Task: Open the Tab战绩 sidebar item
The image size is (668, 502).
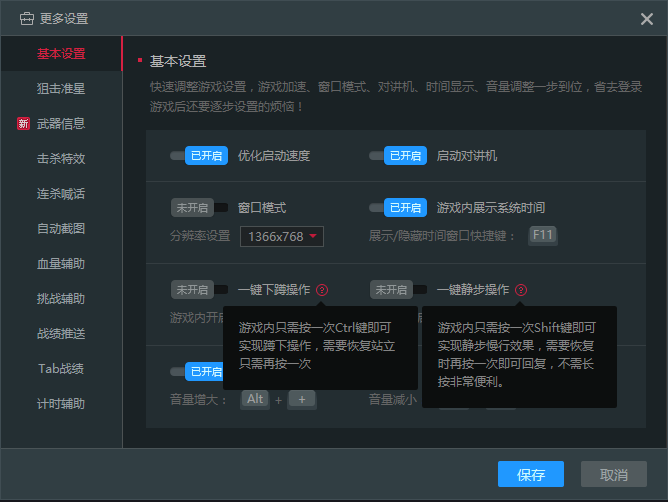Action: coord(61,369)
